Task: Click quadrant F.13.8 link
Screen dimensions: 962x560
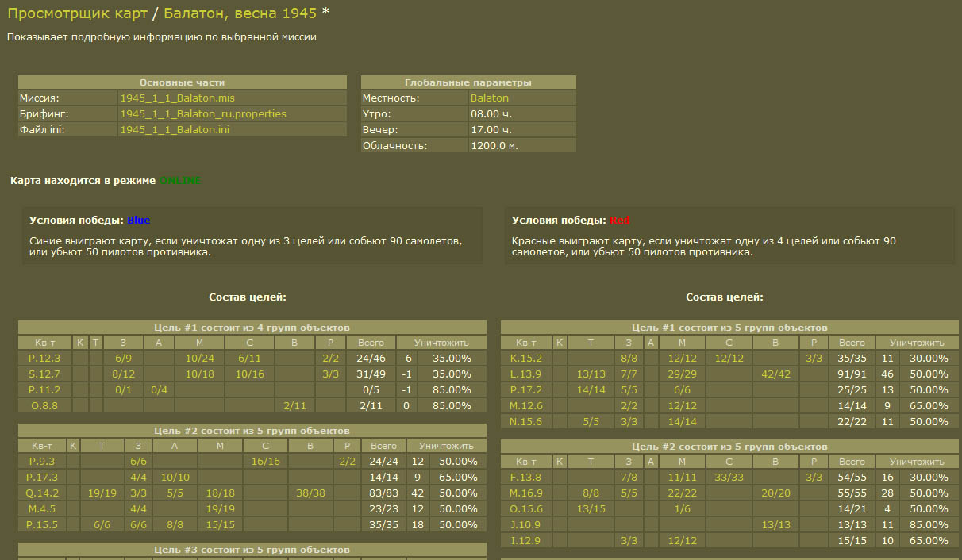Action: [525, 478]
